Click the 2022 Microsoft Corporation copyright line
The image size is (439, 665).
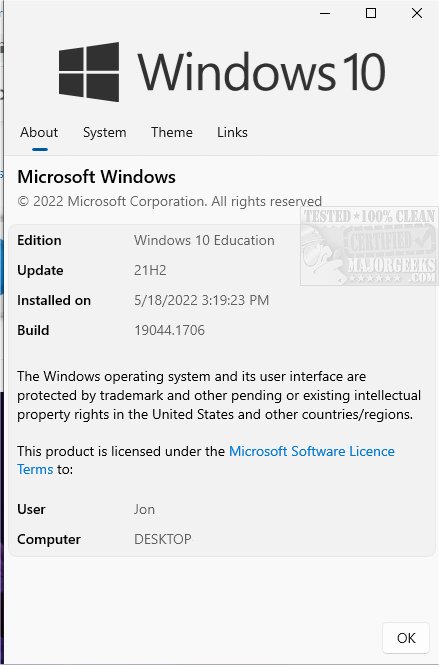click(170, 201)
